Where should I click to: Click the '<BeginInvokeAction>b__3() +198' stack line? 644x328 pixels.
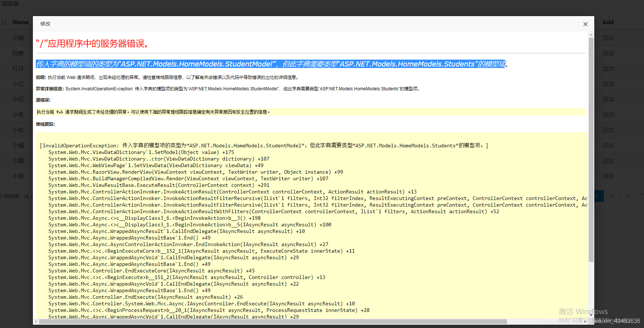point(154,218)
